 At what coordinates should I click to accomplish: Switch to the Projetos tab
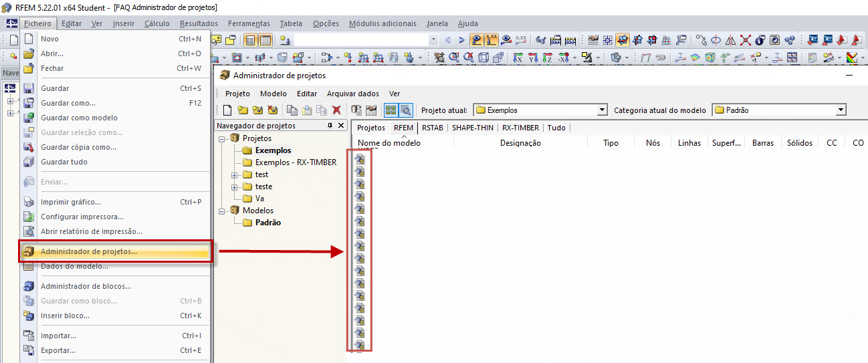[x=371, y=128]
